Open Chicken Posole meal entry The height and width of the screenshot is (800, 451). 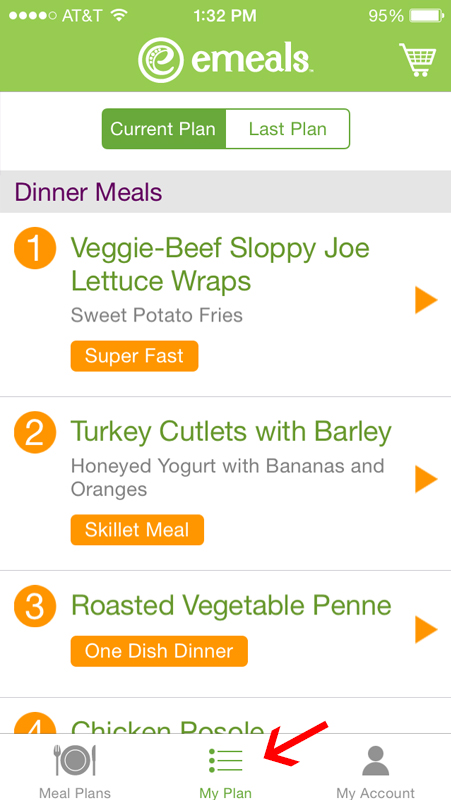click(x=226, y=716)
